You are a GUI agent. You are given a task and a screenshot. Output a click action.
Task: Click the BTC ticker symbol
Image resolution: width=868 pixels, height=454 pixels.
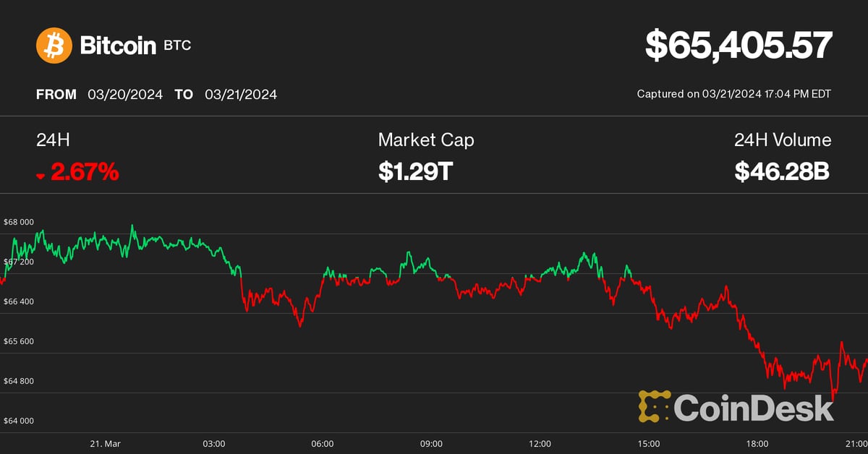pyautogui.click(x=177, y=46)
